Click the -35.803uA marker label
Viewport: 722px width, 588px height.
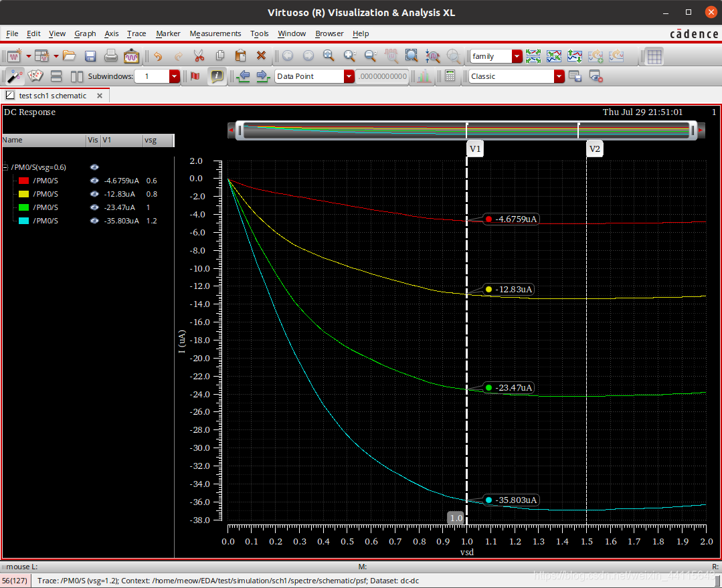(x=511, y=500)
